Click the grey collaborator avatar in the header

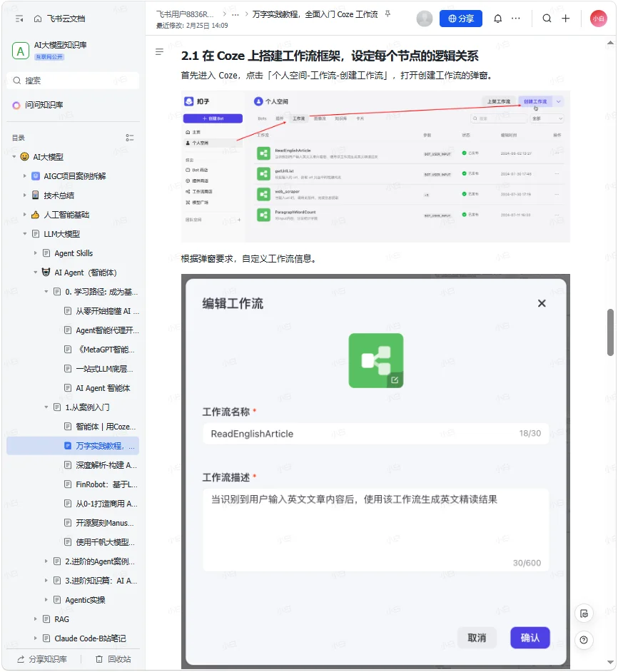tap(425, 19)
